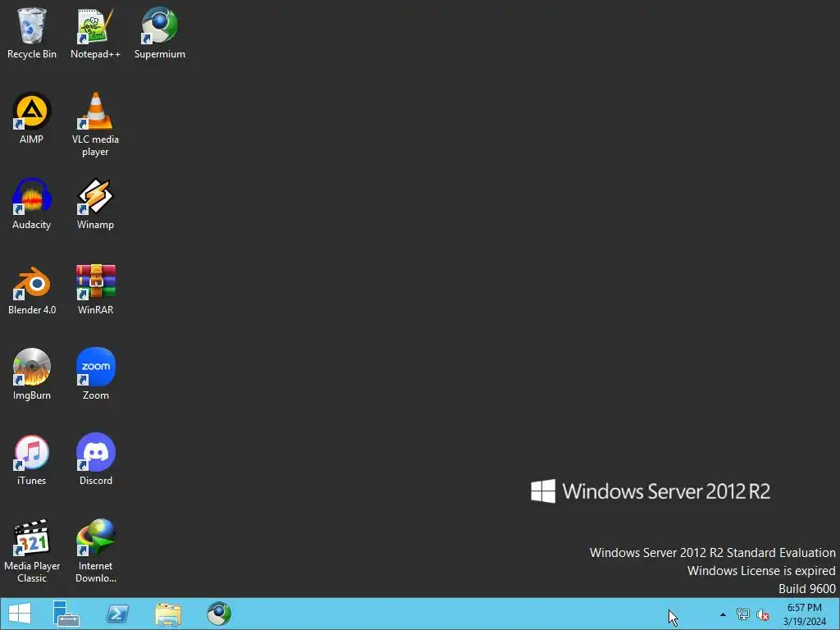
Task: Click the muted volume tray icon
Action: (763, 614)
